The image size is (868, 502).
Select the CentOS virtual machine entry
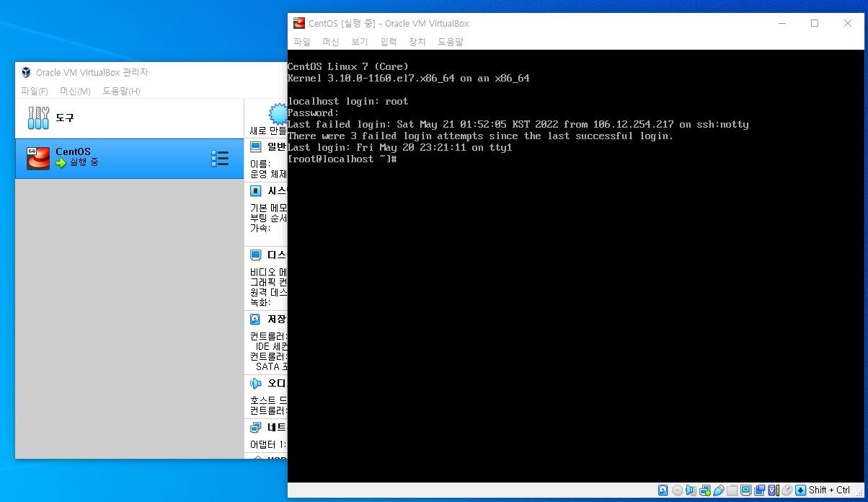130,159
